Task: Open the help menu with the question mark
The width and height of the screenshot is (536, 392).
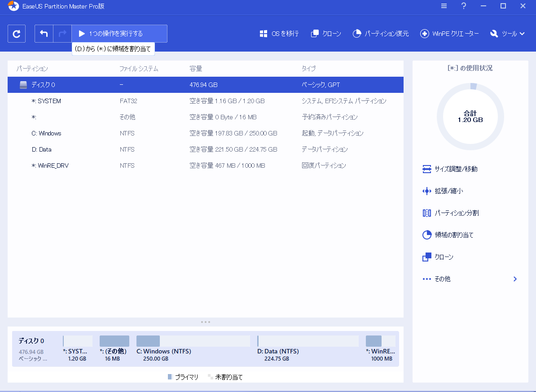Action: [463, 6]
